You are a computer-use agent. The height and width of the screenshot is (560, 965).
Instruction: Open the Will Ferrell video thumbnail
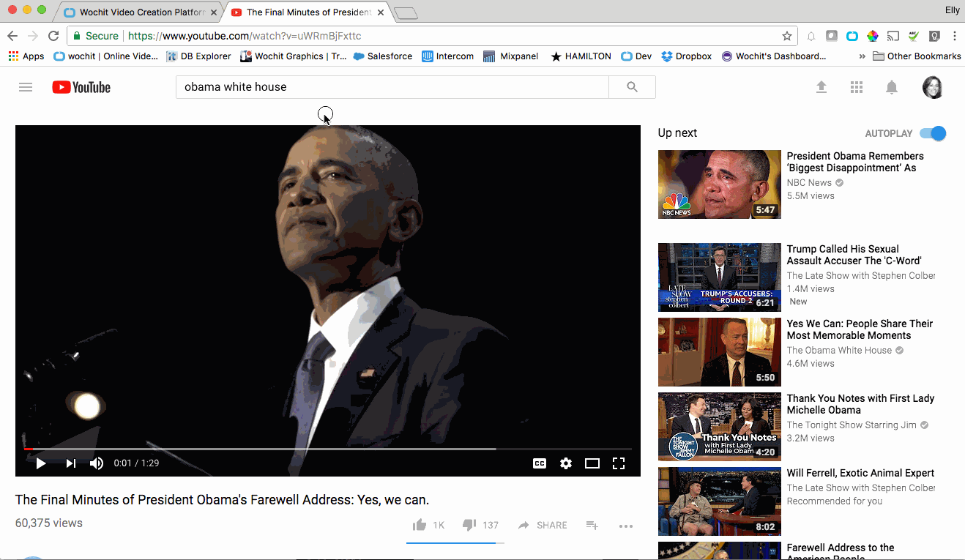(720, 501)
